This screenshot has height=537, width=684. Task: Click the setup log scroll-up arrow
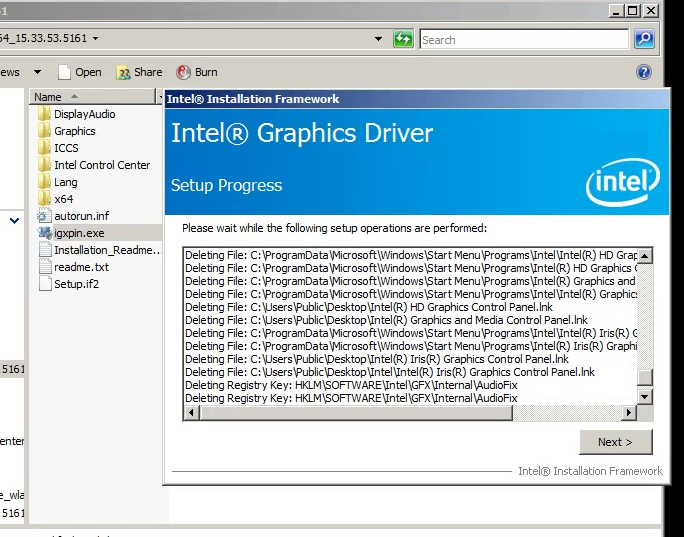click(x=645, y=256)
